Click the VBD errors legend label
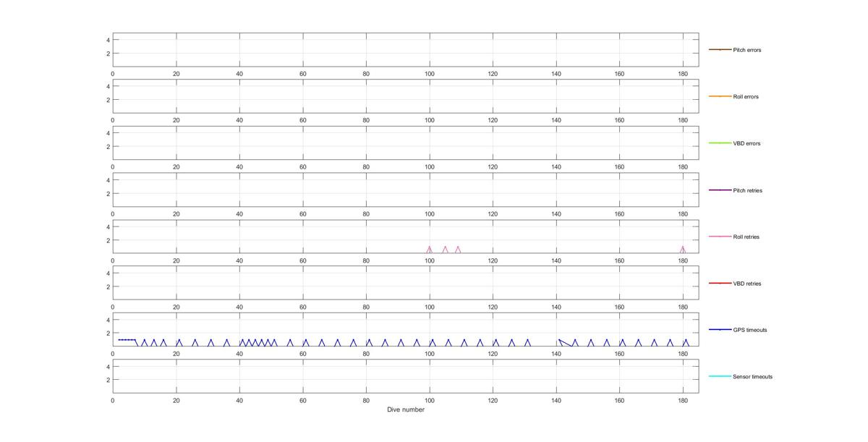Viewport: 868px width, 442px height. click(x=746, y=143)
